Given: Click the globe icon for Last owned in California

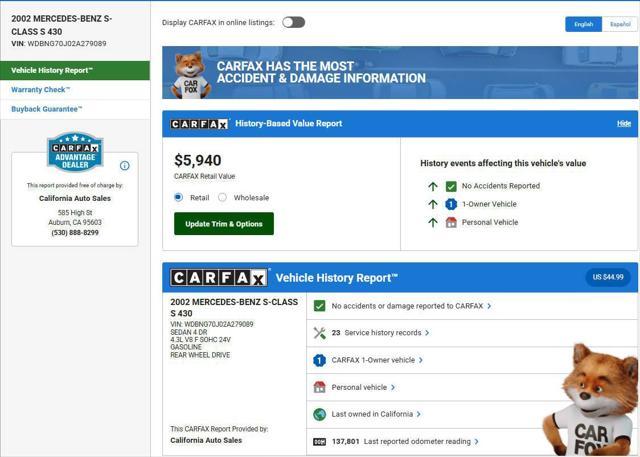Looking at the screenshot, I should click(320, 414).
